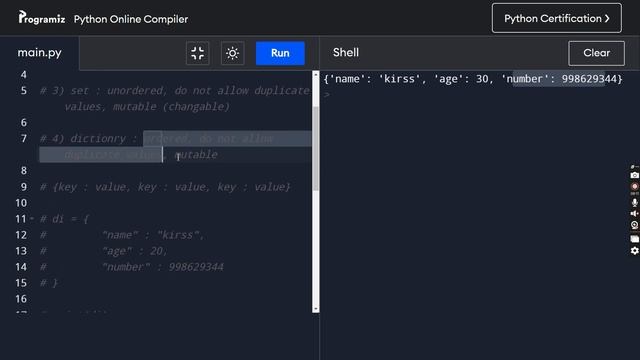Click the '"number" : 998629344' code line
This screenshot has width=640, height=360.
pos(162,267)
